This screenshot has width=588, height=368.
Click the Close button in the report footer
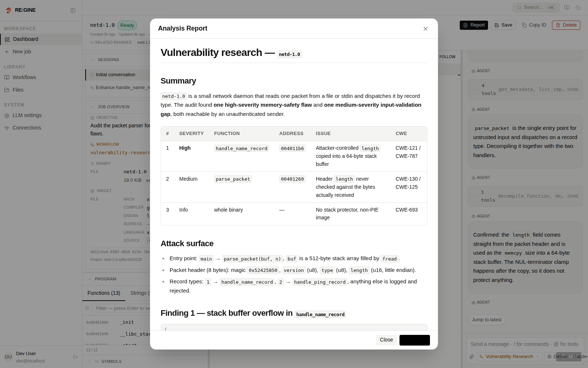[x=386, y=340]
